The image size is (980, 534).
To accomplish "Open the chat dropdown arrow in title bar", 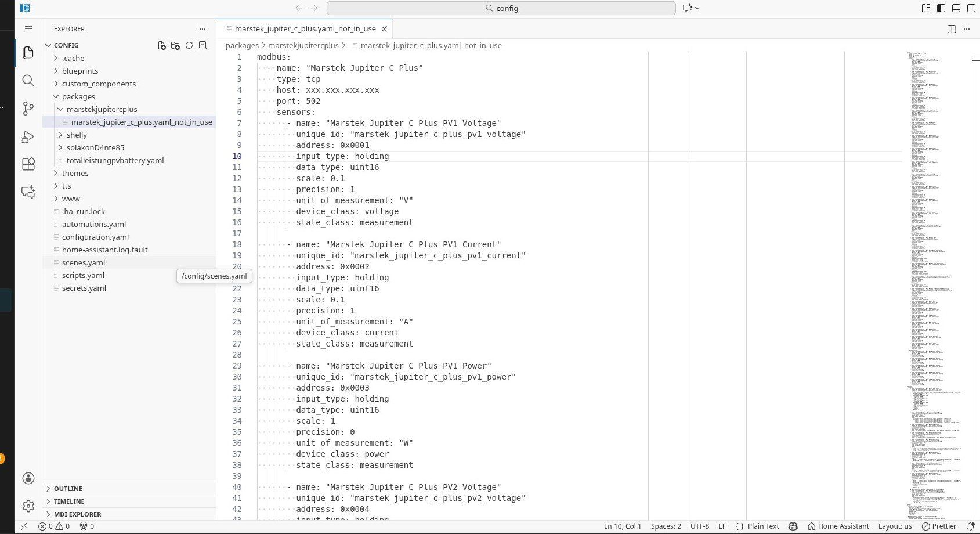I will click(697, 8).
